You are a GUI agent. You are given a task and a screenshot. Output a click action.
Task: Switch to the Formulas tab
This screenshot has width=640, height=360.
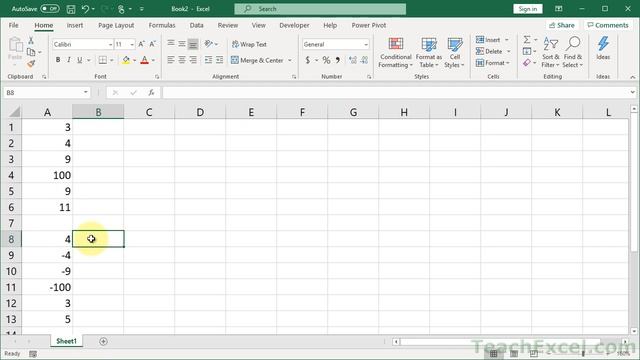[162, 25]
